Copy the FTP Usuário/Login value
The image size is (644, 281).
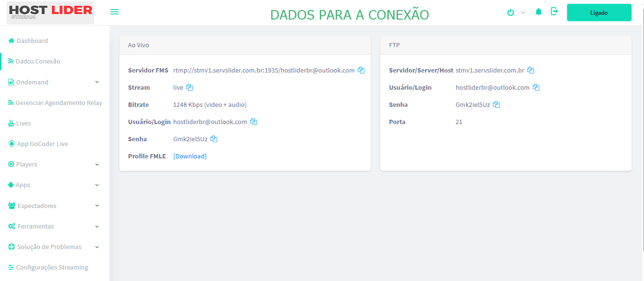[x=536, y=87]
